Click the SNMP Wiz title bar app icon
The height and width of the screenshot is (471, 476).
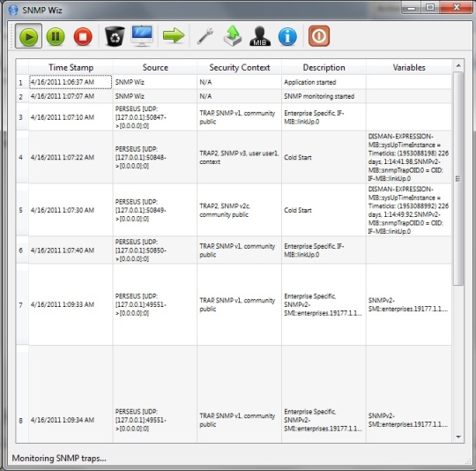pyautogui.click(x=13, y=10)
